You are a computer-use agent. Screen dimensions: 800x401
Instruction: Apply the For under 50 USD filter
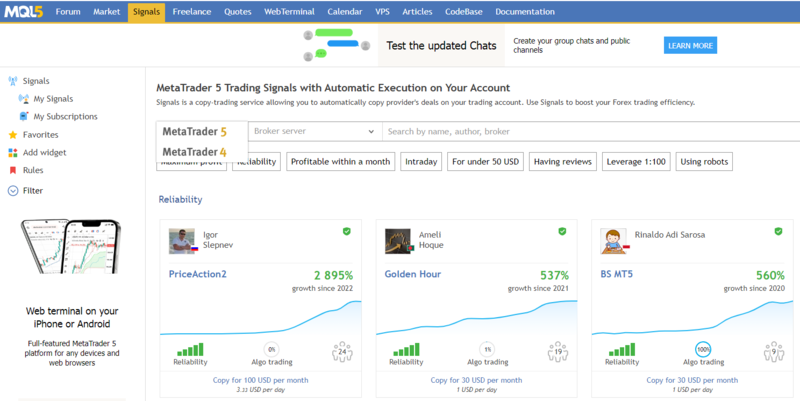(485, 162)
